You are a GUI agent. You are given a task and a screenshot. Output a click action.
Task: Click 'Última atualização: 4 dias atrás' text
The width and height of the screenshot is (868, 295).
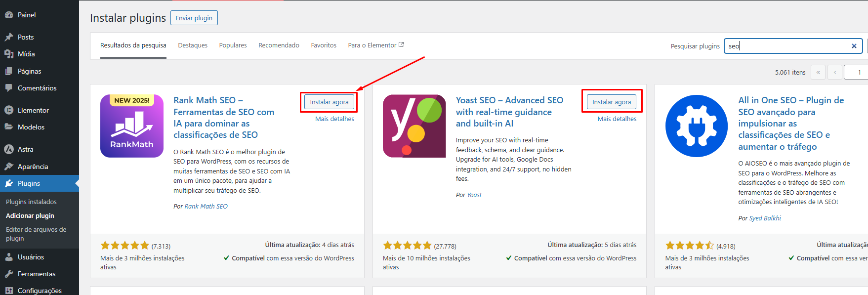(x=309, y=245)
